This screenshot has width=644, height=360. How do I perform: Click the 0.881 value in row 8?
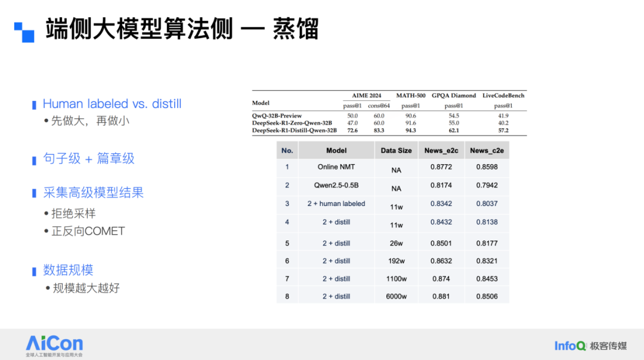click(441, 296)
